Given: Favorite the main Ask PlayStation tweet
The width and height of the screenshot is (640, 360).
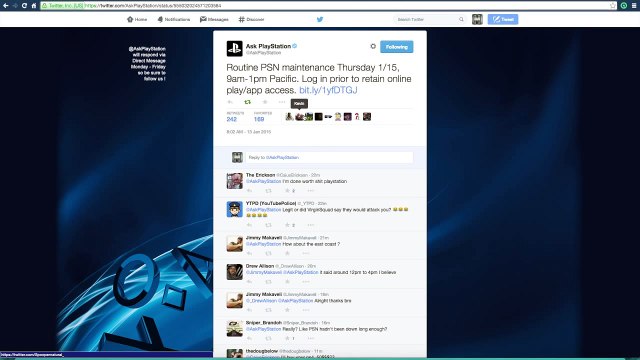Looking at the screenshot, I should click(265, 102).
